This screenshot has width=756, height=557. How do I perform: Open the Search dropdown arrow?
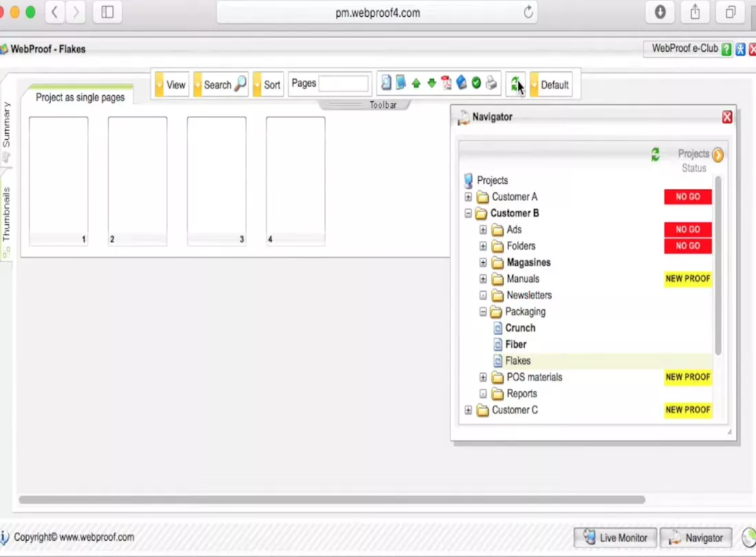coord(197,85)
